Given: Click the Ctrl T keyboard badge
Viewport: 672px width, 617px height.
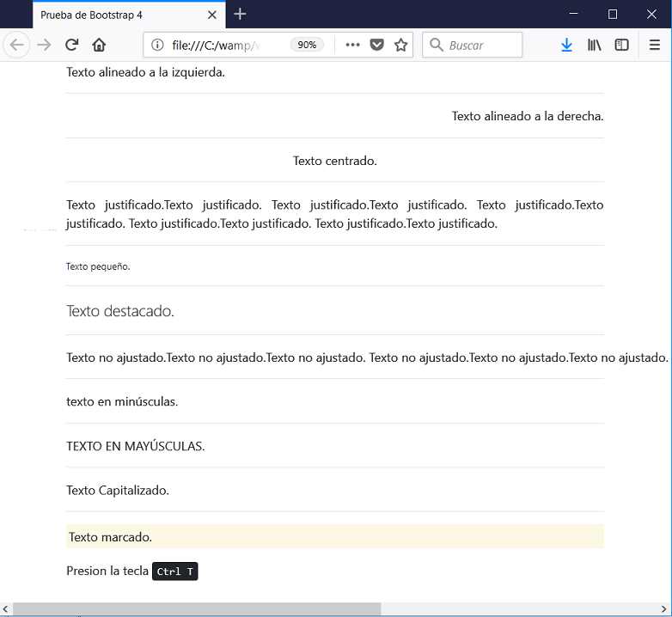Looking at the screenshot, I should [174, 571].
